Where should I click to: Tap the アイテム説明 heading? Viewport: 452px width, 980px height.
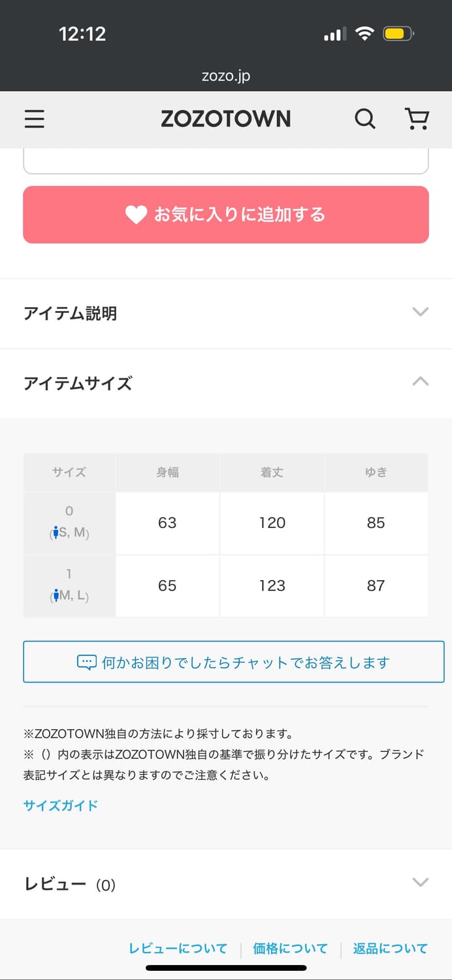coord(71,314)
